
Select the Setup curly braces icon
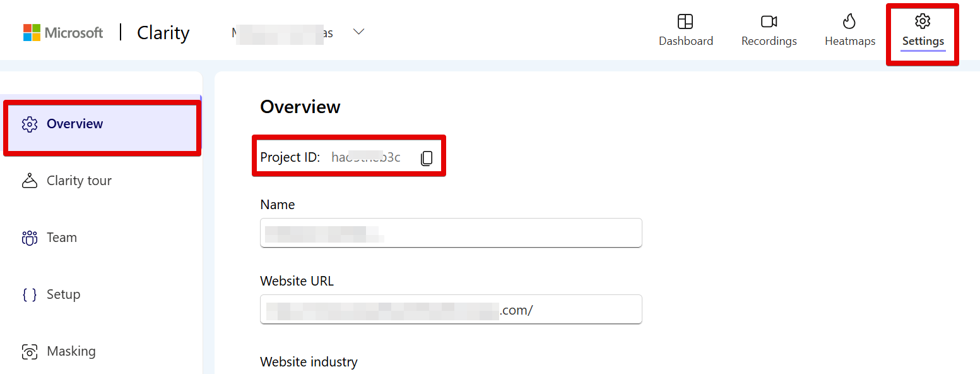pos(29,294)
